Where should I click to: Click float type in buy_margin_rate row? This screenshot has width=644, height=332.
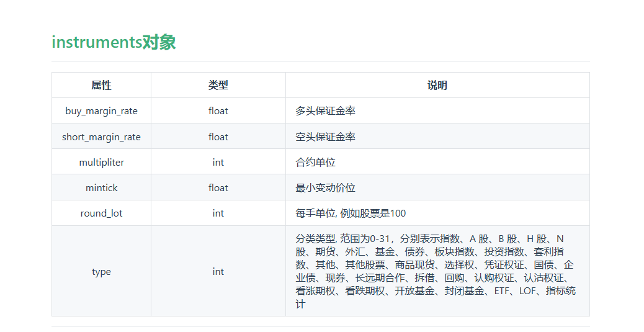click(218, 110)
